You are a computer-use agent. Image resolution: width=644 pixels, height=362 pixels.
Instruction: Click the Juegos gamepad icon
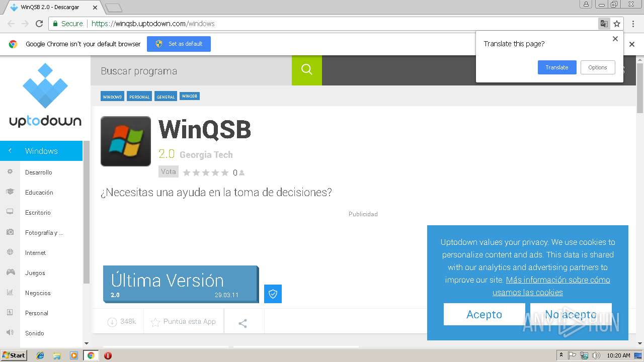(10, 273)
